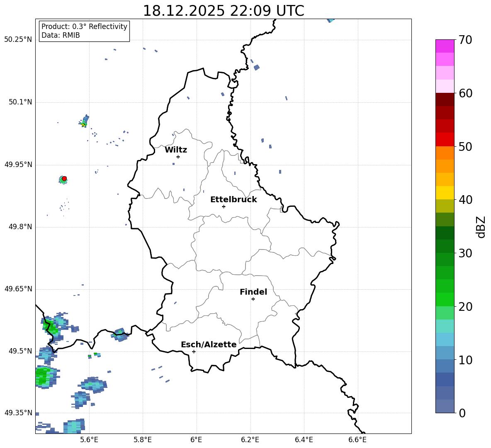Click the 18.12.2025 22:09 UTC title
491x448 pixels.
click(x=224, y=11)
